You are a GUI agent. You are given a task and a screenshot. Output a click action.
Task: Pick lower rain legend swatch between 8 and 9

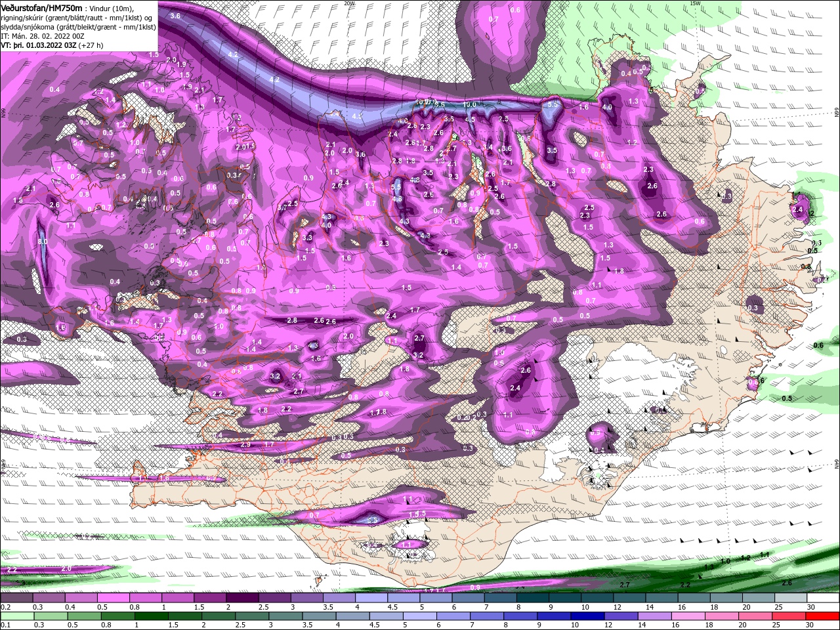[x=520, y=616]
